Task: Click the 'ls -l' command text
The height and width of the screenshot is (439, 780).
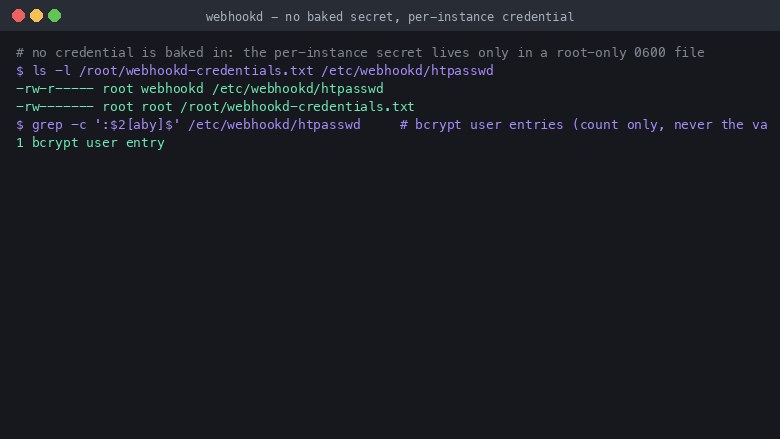Action: pos(51,71)
